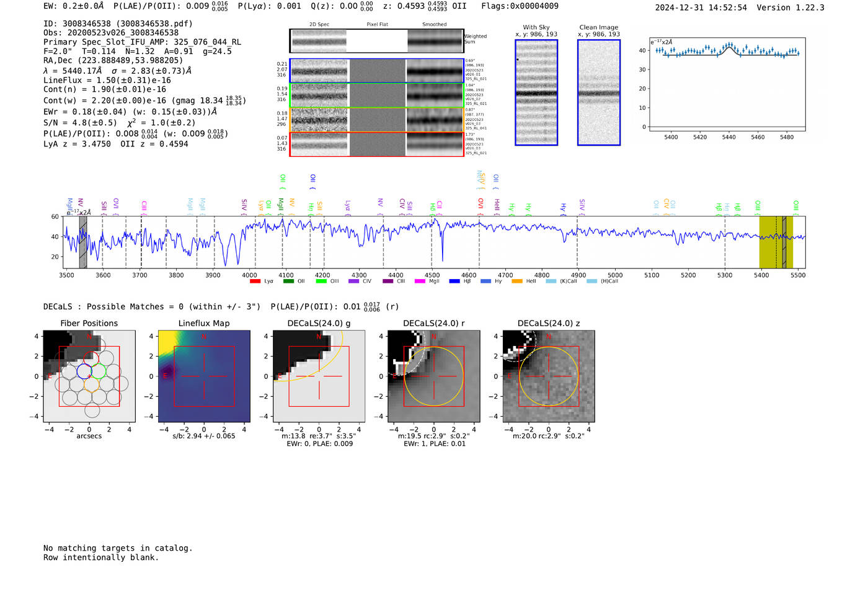The height and width of the screenshot is (591, 868).
Task: Click the light purple CIV legend swatch
Action: 353,282
